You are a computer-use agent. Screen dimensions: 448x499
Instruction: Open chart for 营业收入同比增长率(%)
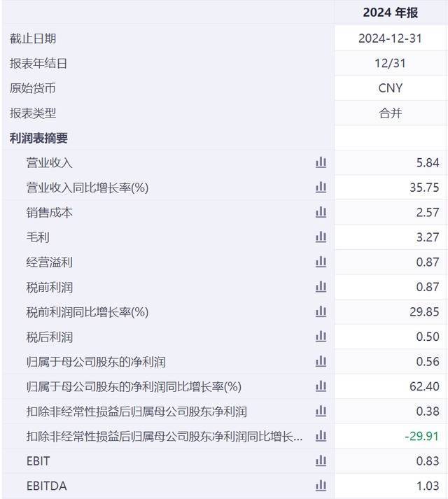[x=321, y=188]
